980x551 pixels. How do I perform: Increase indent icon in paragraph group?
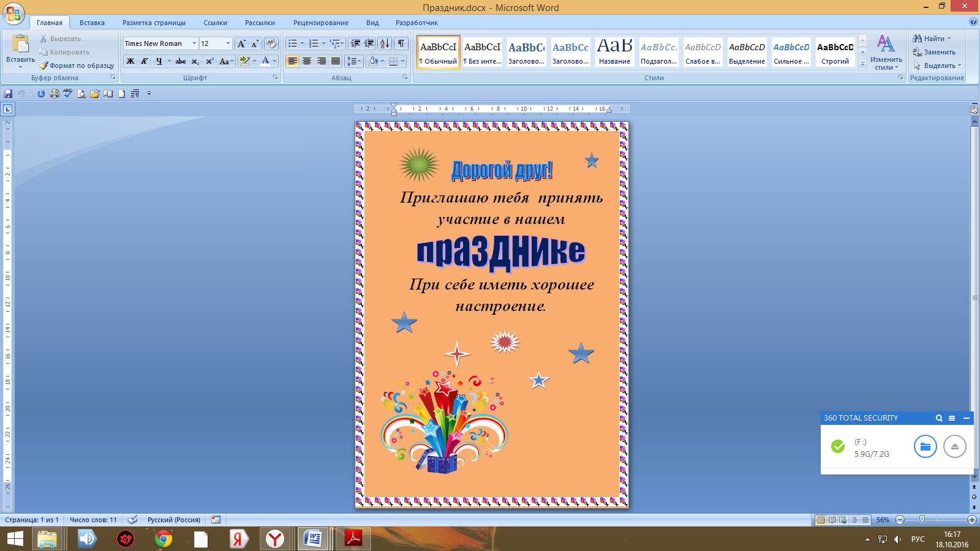coord(369,43)
